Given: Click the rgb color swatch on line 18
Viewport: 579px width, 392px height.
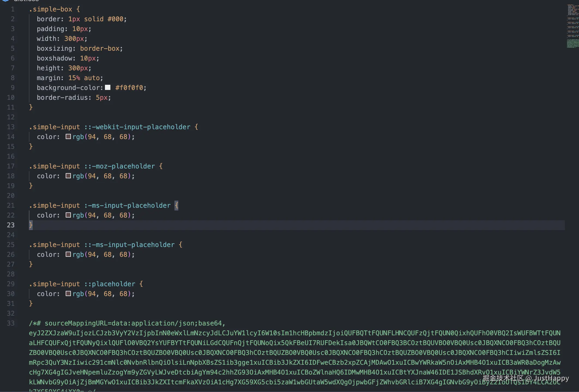Looking at the screenshot, I should (68, 176).
